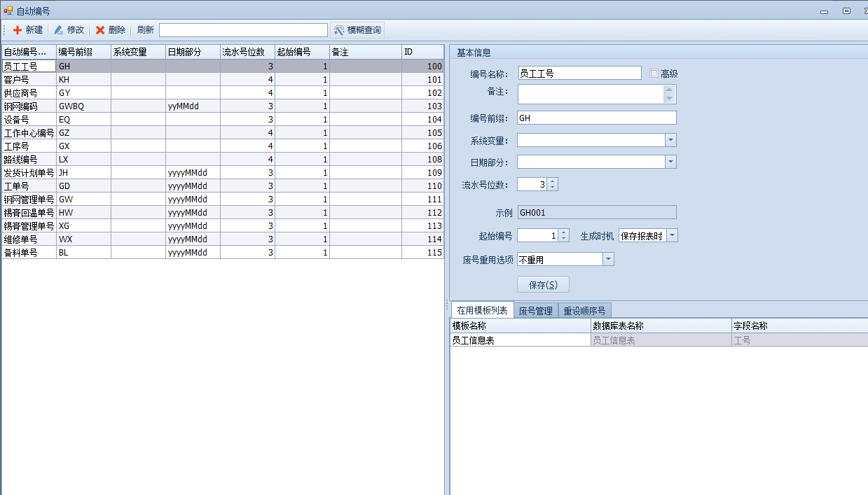
Task: Expand the 系统变量 dropdown
Action: tap(670, 140)
